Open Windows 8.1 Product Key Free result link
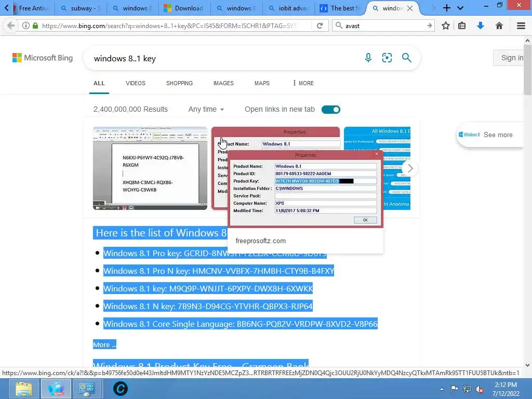The width and height of the screenshot is (532, 399). [201, 364]
